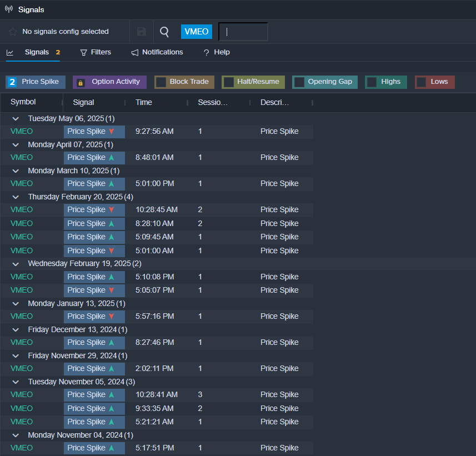Click the lock icon on Option Activity
476x456 pixels.
point(81,82)
